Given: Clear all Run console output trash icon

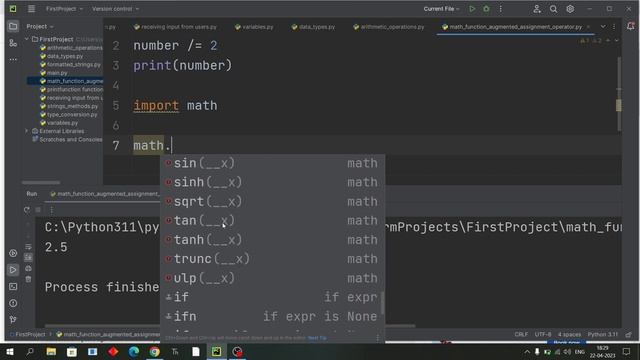Looking at the screenshot, I should point(28,279).
